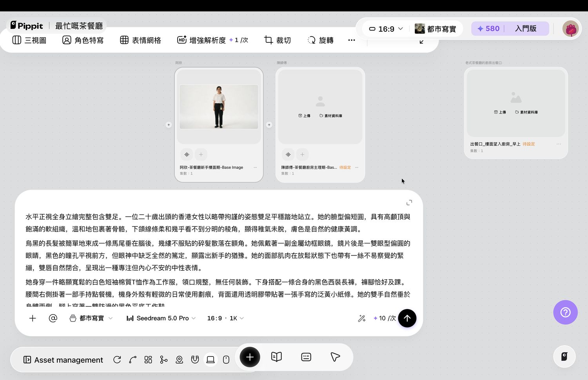Click the grid layout icon in bottom toolbar

148,360
